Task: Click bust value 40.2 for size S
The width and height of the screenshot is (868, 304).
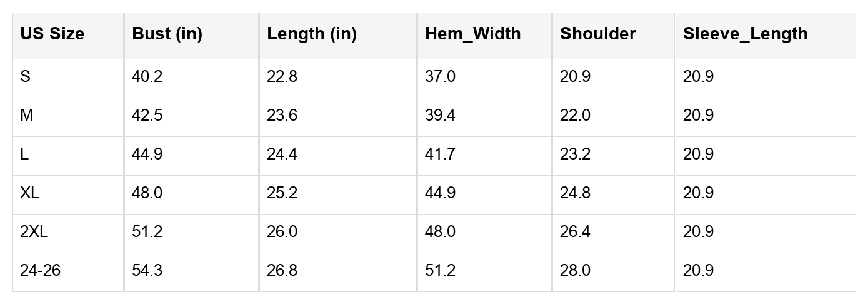Action: click(147, 77)
